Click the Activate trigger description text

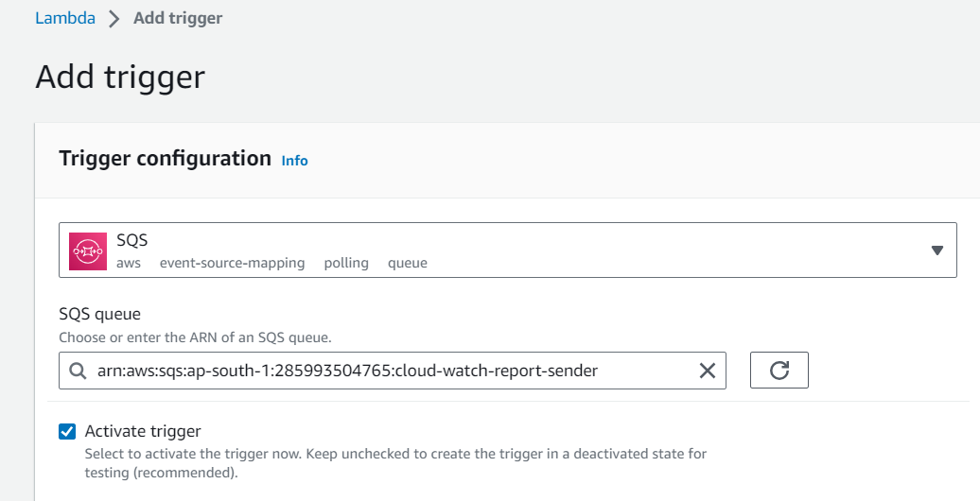(395, 463)
